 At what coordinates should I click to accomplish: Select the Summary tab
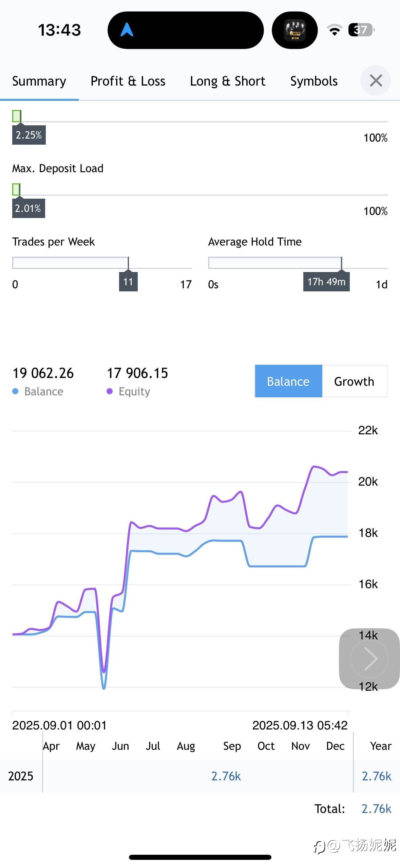coord(39,81)
